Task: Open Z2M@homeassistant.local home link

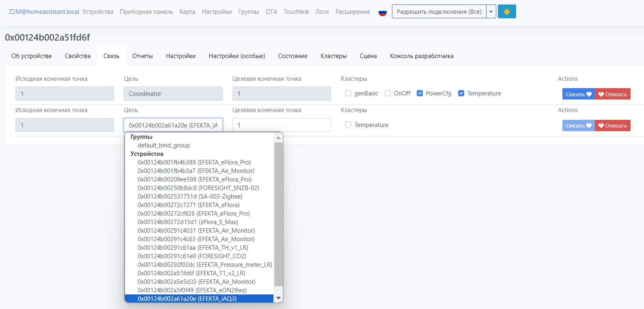Action: [44, 12]
